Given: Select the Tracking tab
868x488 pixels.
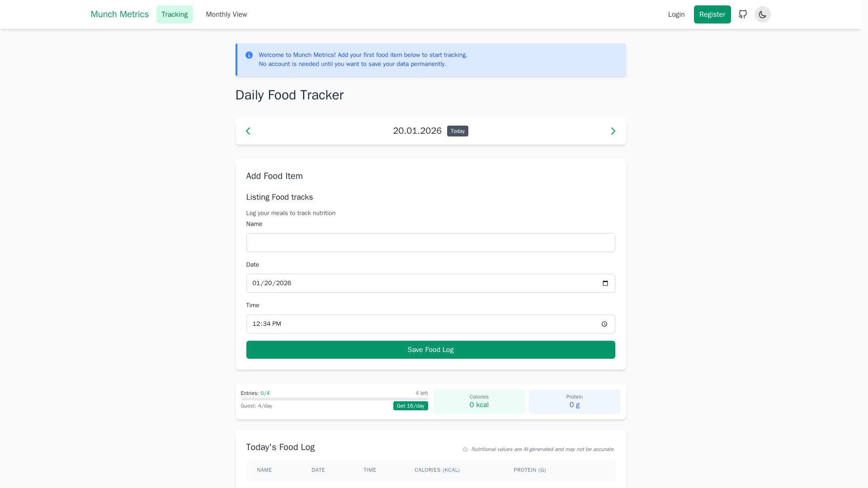Looking at the screenshot, I should coord(175,14).
